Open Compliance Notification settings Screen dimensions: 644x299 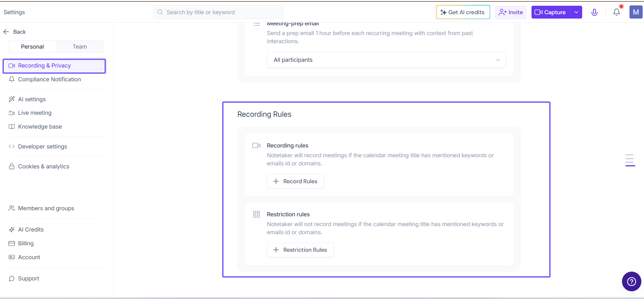tap(49, 79)
